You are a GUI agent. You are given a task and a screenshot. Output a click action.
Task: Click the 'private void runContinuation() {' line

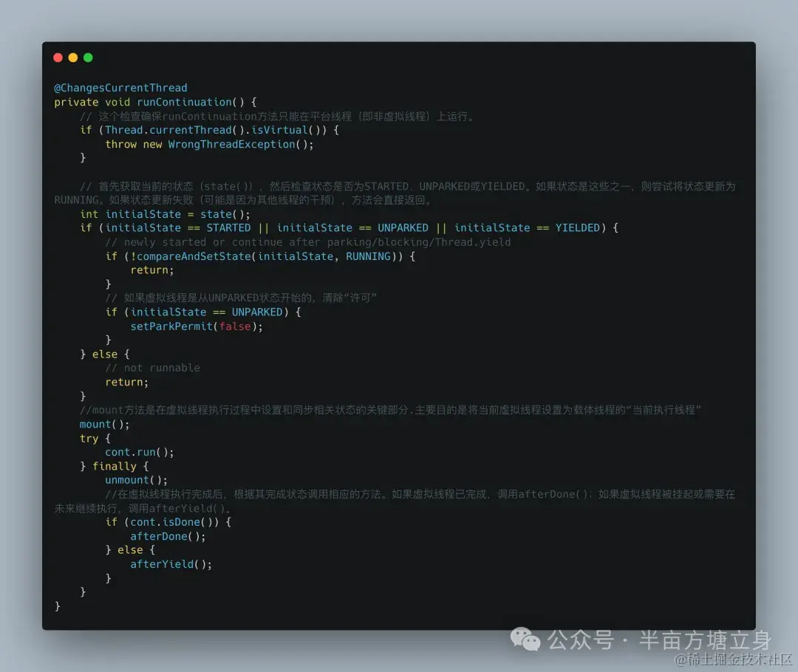click(155, 102)
